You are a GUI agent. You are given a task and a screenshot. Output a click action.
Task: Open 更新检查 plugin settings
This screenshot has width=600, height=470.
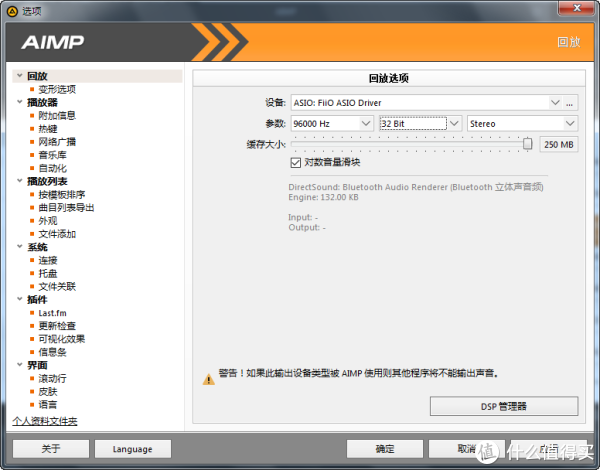point(57,326)
